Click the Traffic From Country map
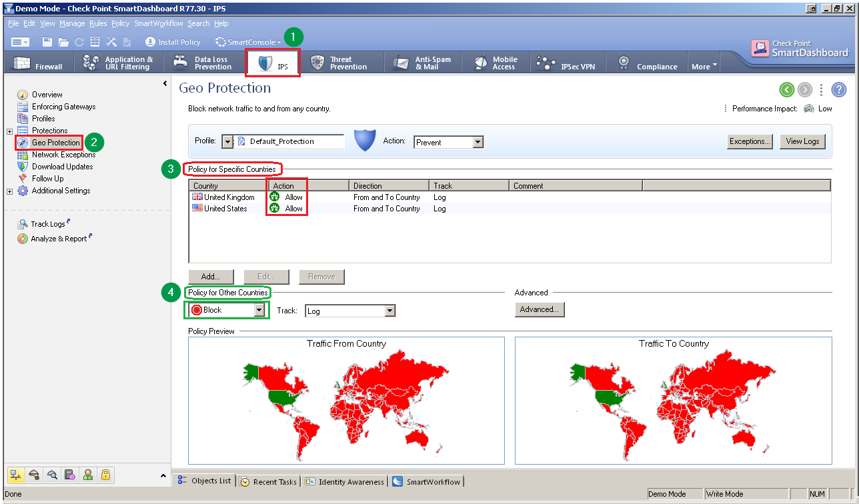 click(x=346, y=400)
